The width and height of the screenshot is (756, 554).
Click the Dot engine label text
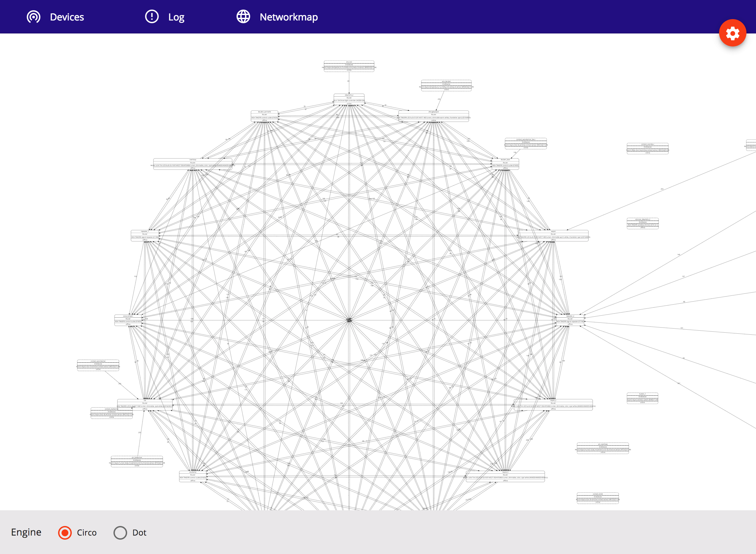click(139, 532)
